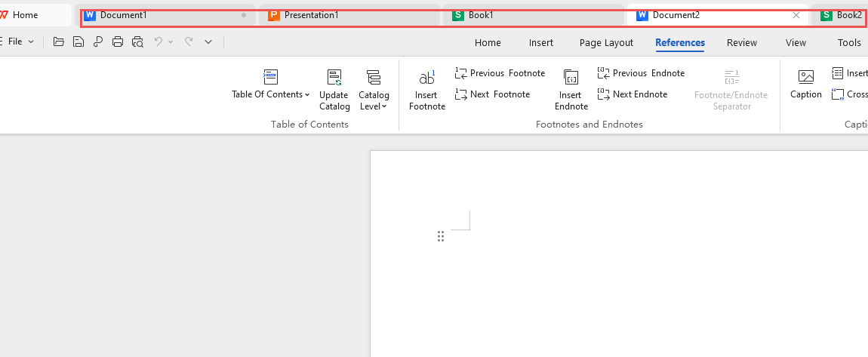
Task: Click the Open folder icon
Action: point(59,42)
